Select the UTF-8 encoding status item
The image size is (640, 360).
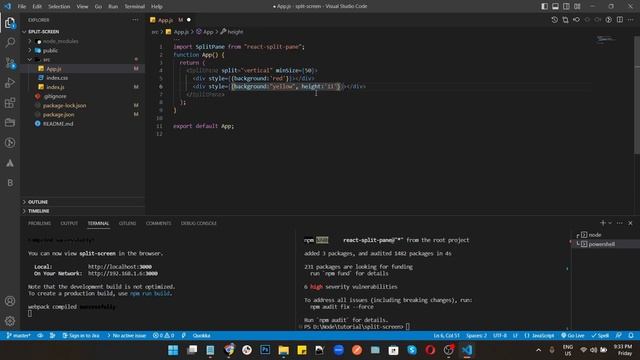click(500, 336)
